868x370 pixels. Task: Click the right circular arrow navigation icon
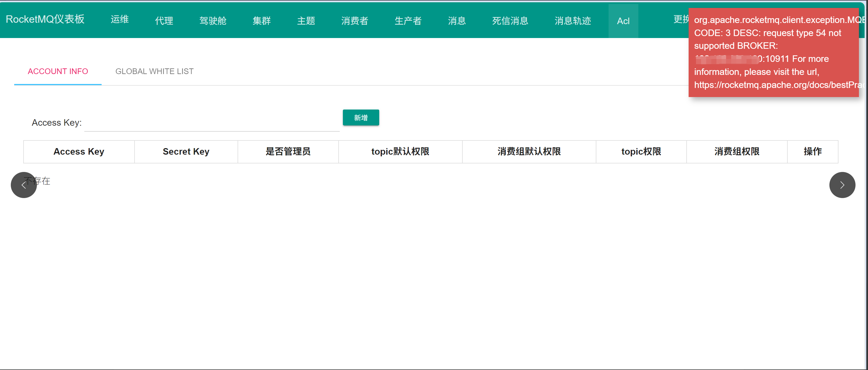[842, 185]
